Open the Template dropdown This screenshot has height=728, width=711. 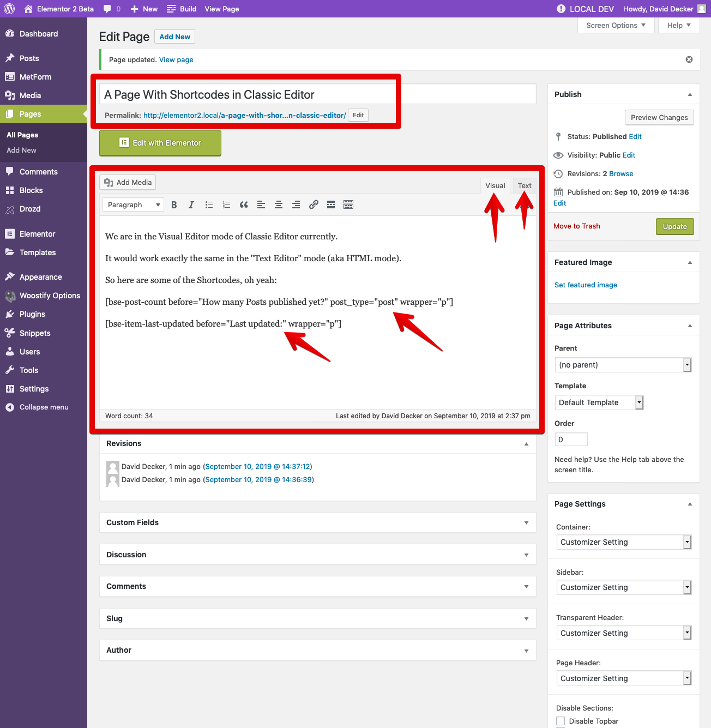coord(599,402)
